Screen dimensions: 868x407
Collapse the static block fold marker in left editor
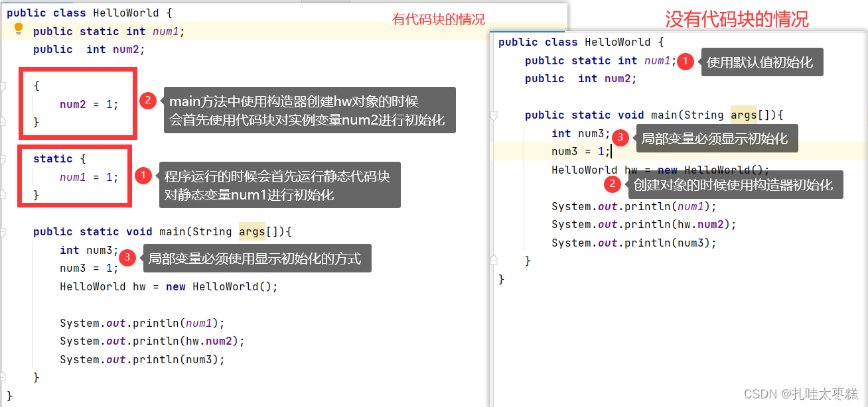point(2,159)
